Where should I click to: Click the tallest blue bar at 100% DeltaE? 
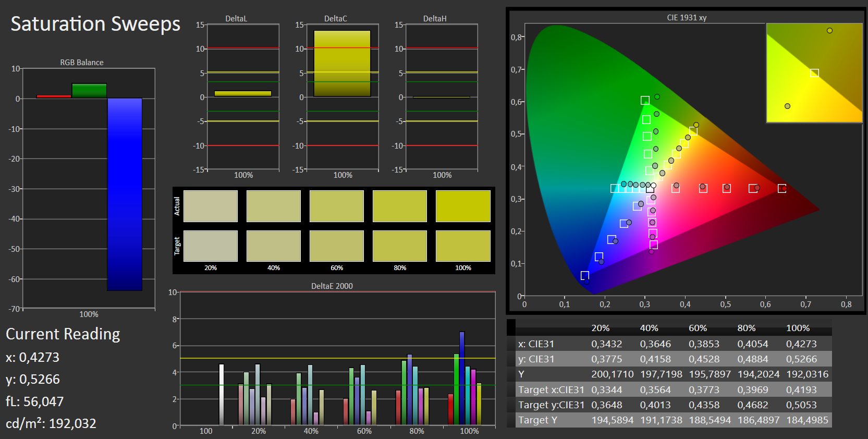pos(462,378)
